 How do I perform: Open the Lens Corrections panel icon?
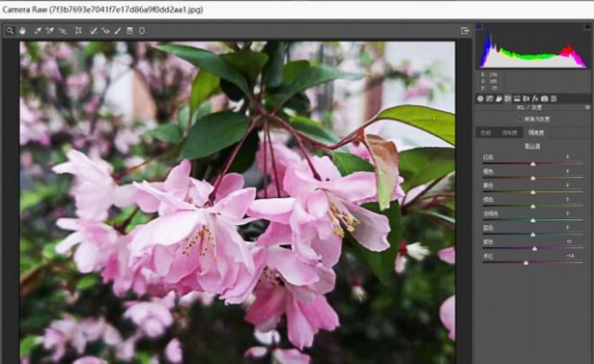point(526,98)
